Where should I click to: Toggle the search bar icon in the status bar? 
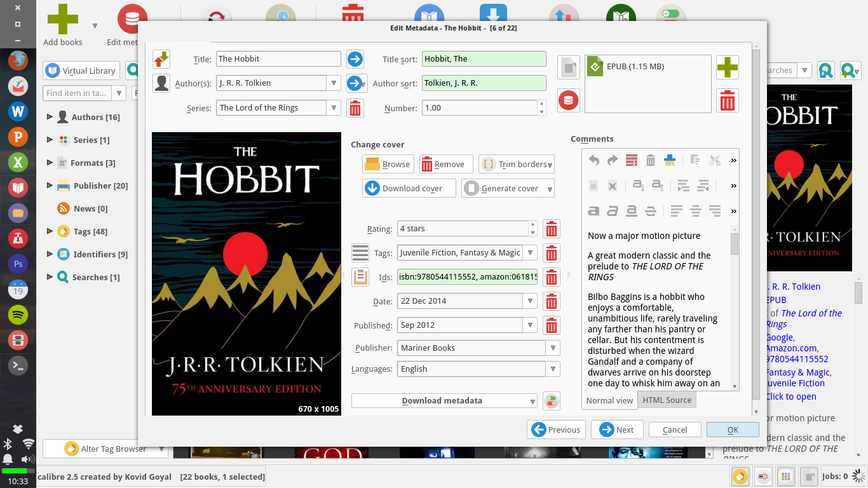pos(763,476)
